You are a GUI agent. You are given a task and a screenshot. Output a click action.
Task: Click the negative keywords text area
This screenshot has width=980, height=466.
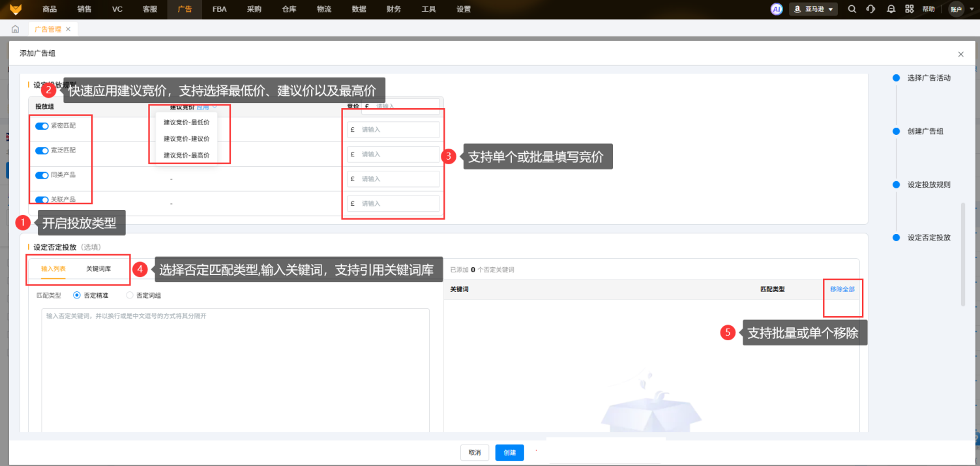pyautogui.click(x=235, y=369)
